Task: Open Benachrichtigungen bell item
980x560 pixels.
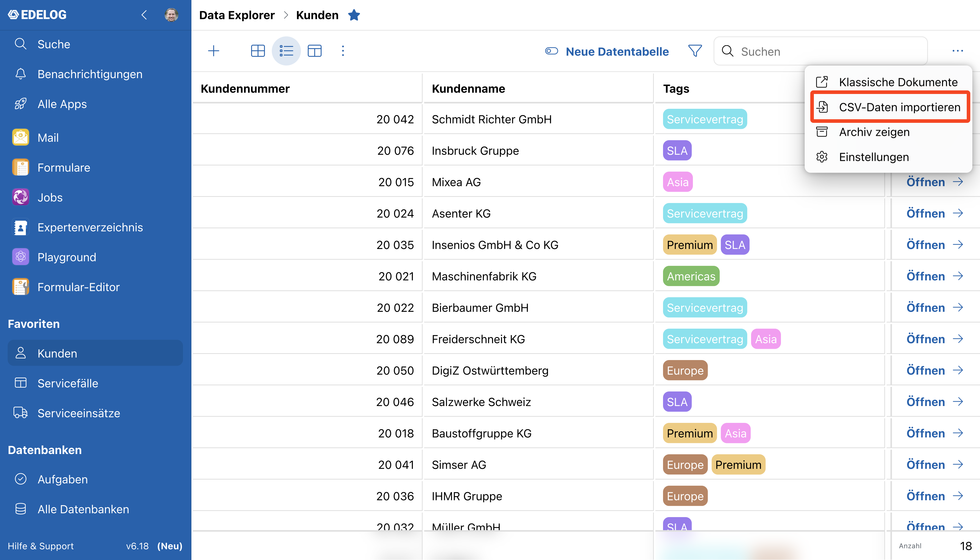Action: point(96,74)
